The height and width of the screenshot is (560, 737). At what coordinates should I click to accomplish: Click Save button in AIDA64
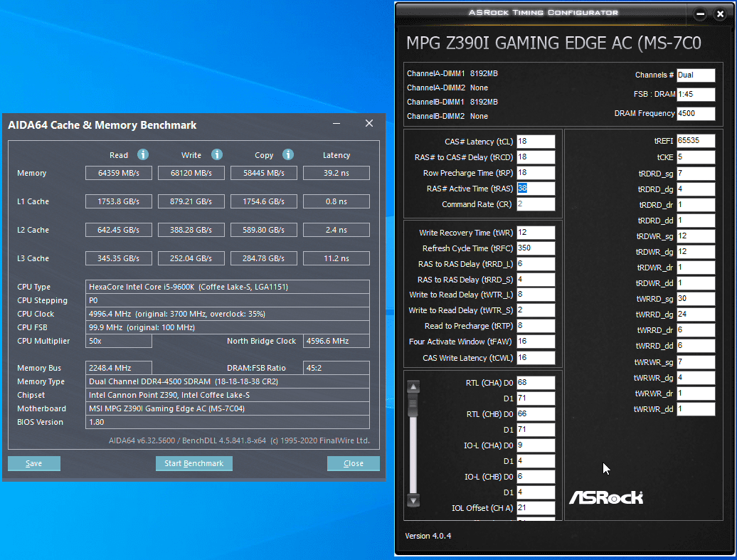click(34, 463)
